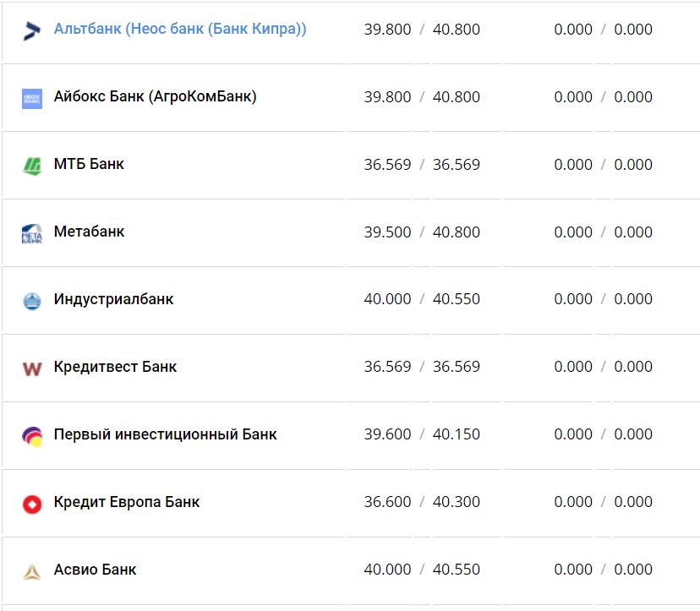Screen dimensions: 700x611
Task: Click Первый инвестиционный Банк rate 39.600 / 40.150
Action: pyautogui.click(x=422, y=434)
